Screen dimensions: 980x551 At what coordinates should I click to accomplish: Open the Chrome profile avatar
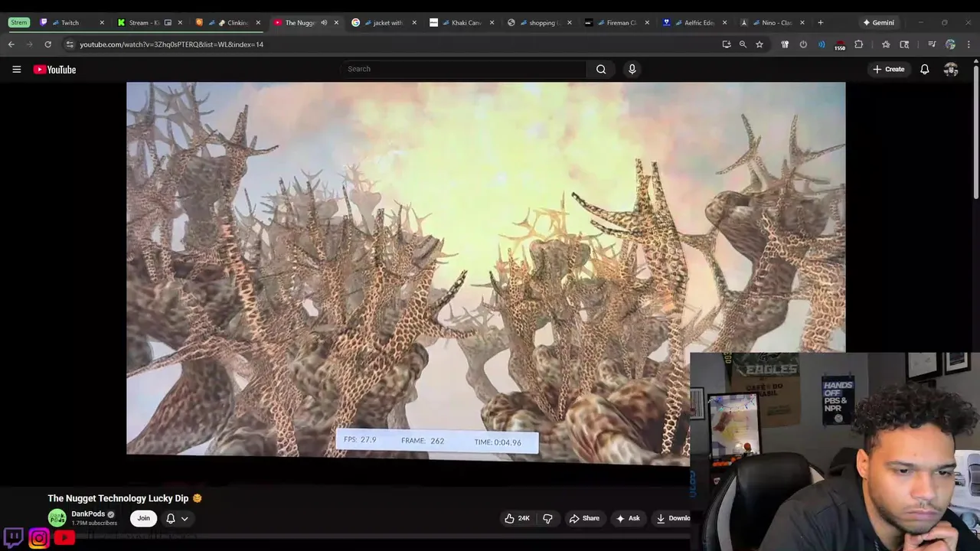coord(950,44)
